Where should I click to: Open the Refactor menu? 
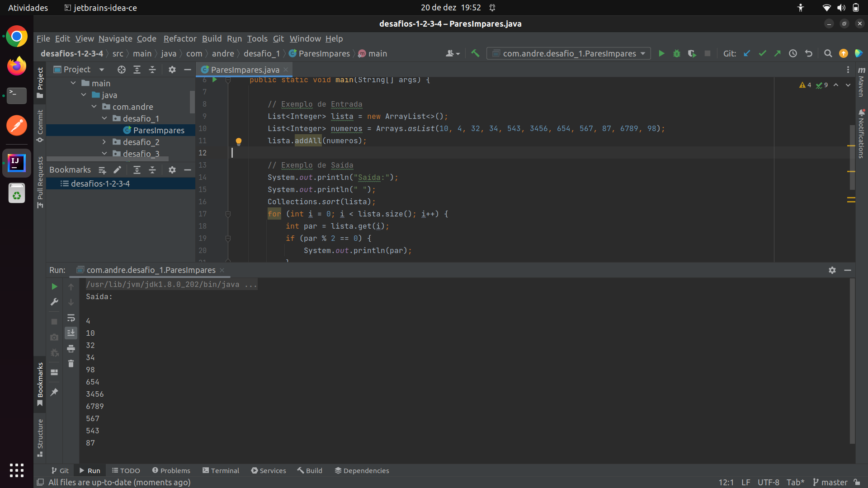point(180,39)
